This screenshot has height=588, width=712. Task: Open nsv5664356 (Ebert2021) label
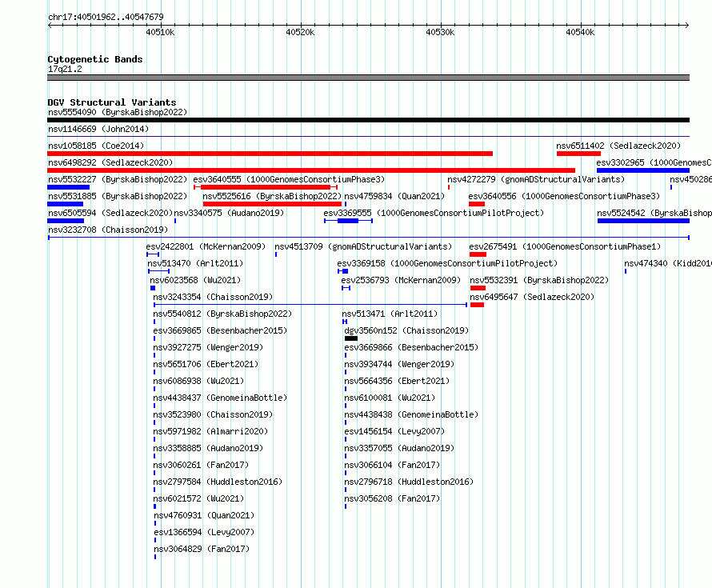pyautogui.click(x=397, y=381)
